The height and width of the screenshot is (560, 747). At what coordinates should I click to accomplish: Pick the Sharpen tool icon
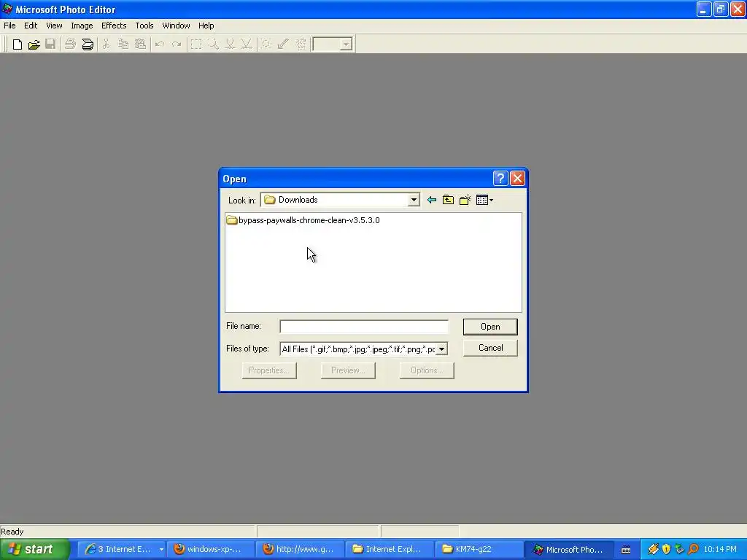(247, 44)
